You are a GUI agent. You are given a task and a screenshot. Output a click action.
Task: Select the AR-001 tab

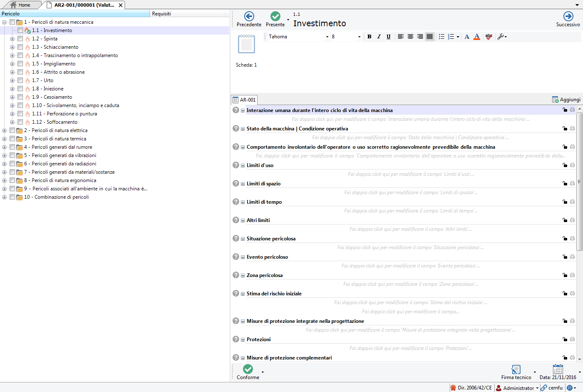click(x=244, y=100)
